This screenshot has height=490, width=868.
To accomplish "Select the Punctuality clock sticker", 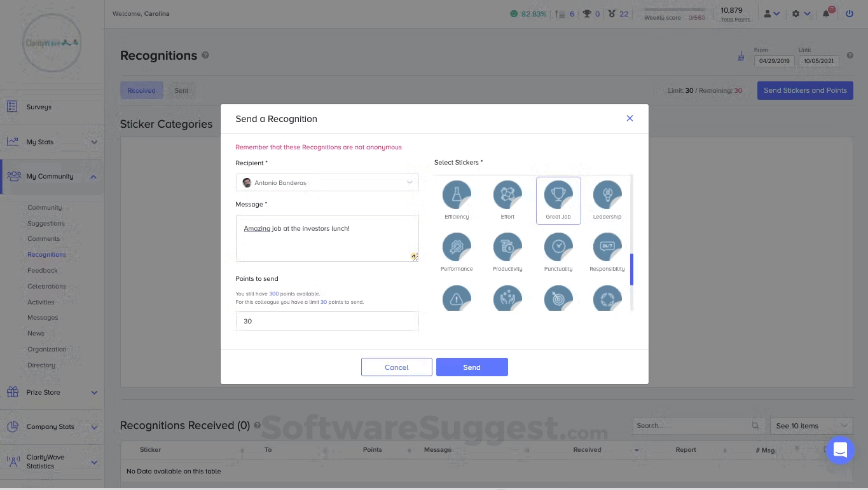I will pos(558,247).
